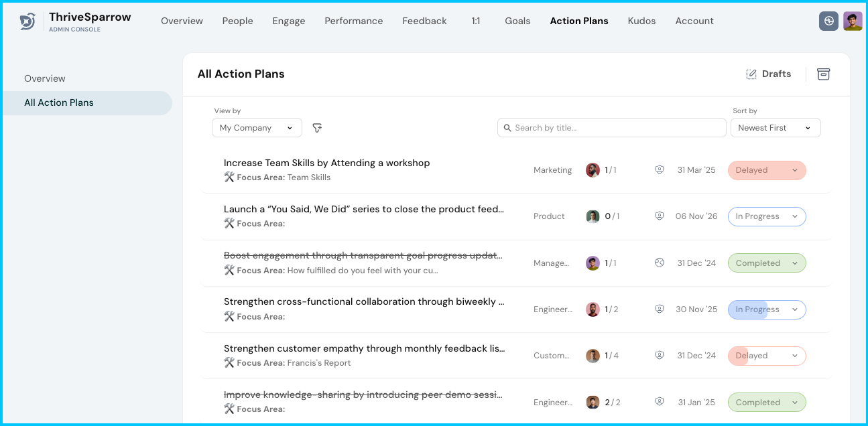Click the filter funnel icon
Viewport: 868px width, 426px height.
[318, 128]
